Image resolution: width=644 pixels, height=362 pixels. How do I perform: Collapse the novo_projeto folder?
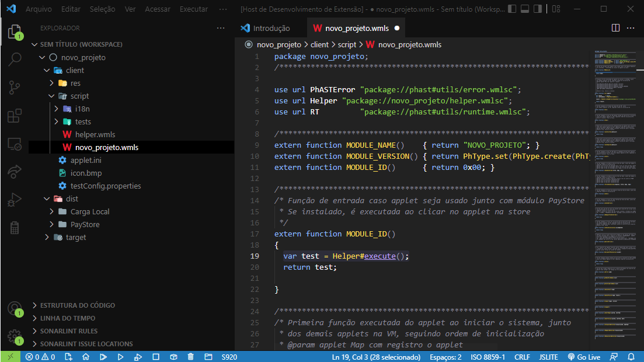coord(41,57)
